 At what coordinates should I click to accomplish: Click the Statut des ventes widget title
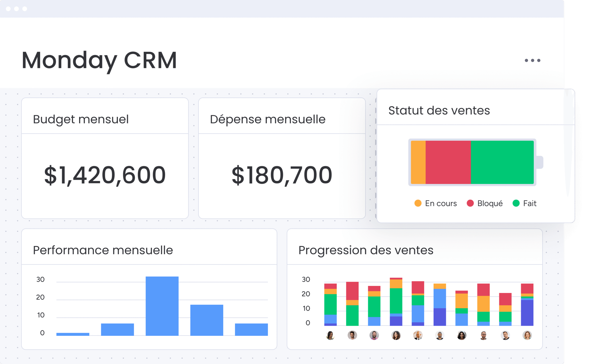(x=439, y=110)
